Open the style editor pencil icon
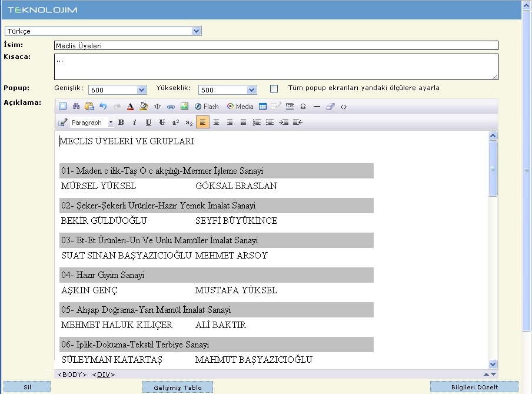Viewport: 532px width, 394px height. 62,122
